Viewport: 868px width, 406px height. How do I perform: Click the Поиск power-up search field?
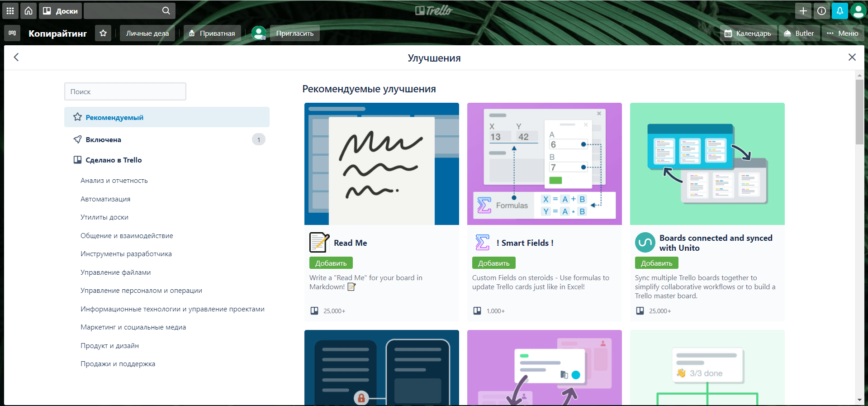click(125, 91)
